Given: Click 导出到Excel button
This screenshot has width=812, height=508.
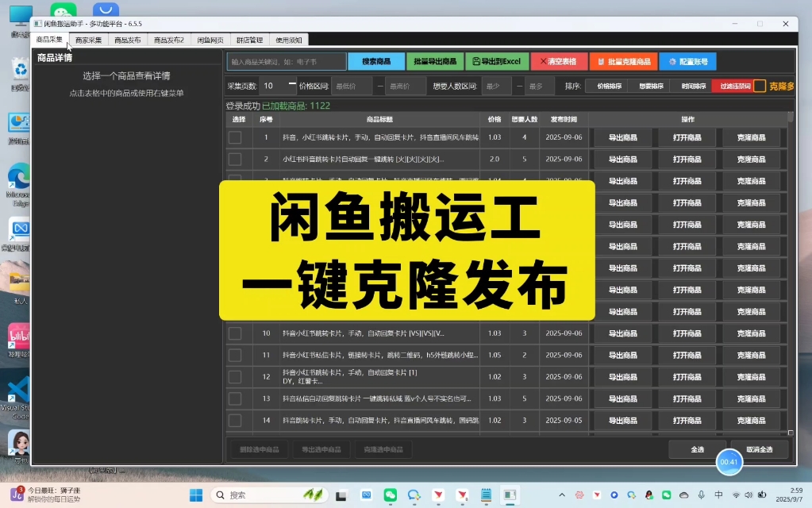Looking at the screenshot, I should [x=497, y=62].
